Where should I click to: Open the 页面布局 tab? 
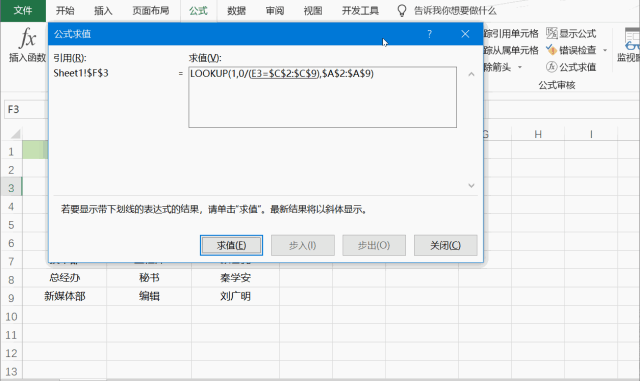(151, 10)
